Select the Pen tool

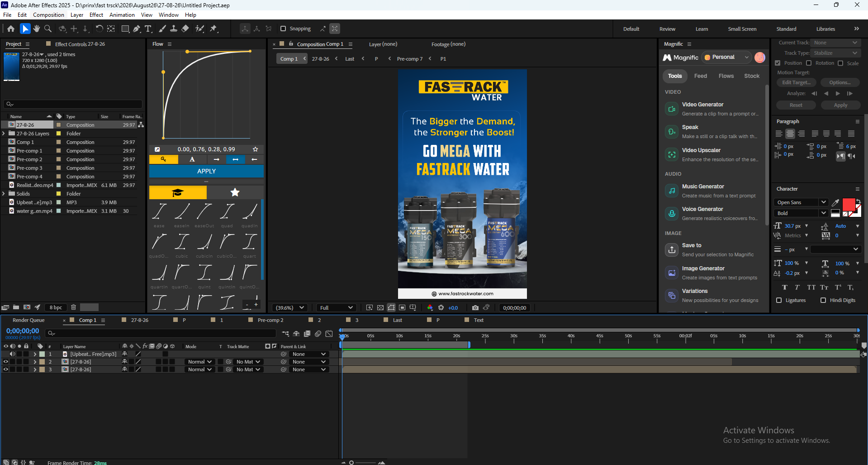click(137, 29)
